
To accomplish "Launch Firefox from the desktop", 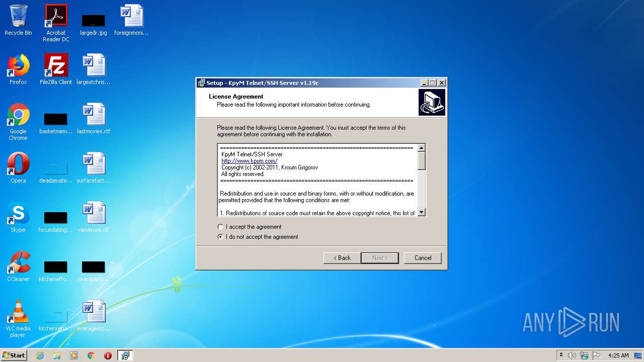I will click(x=18, y=69).
